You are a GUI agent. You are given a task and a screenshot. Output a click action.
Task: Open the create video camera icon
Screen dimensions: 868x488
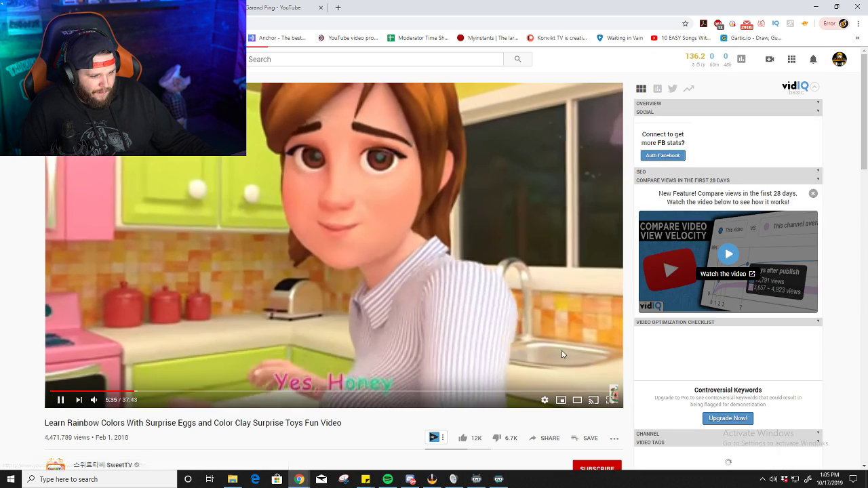(770, 59)
